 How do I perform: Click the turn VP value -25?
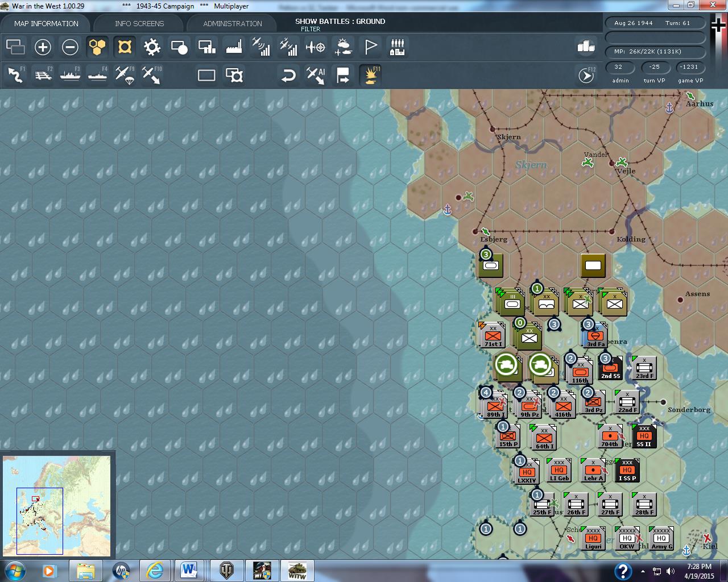[654, 67]
